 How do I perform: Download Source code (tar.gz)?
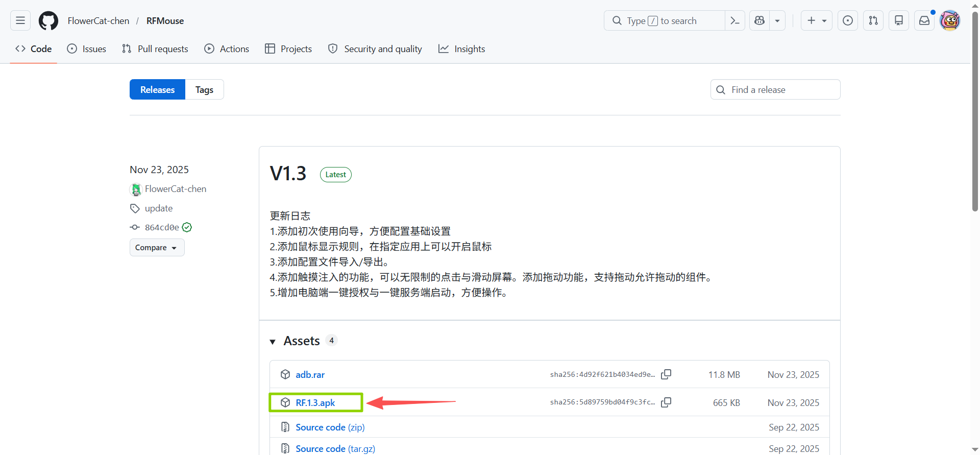tap(335, 449)
